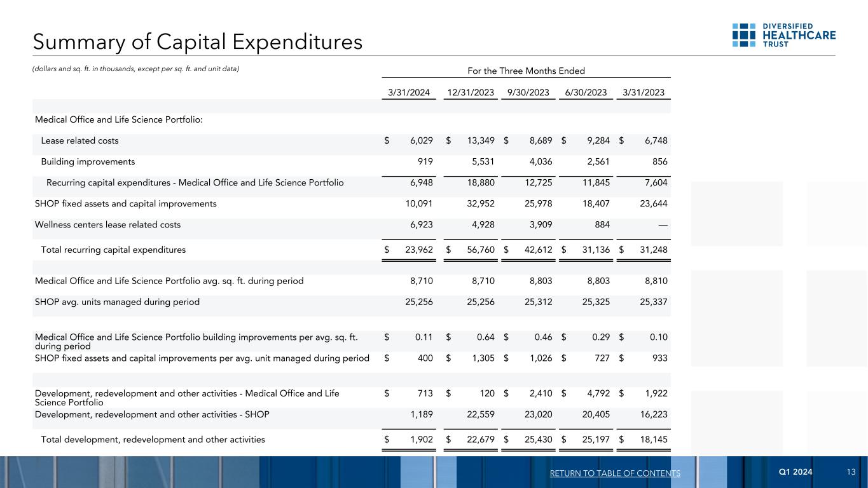Select Total recurring capital expenditures row label
The width and height of the screenshot is (868, 488).
click(113, 250)
